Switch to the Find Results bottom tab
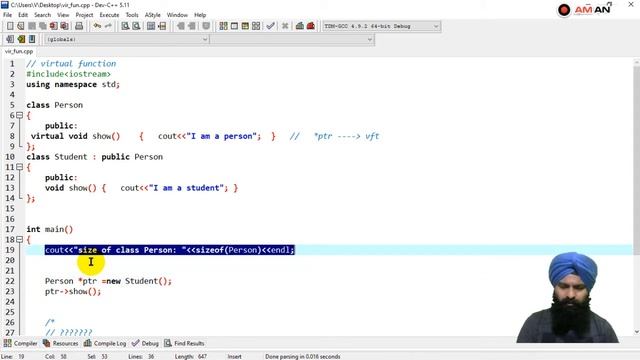This screenshot has width=640, height=360. [x=184, y=343]
